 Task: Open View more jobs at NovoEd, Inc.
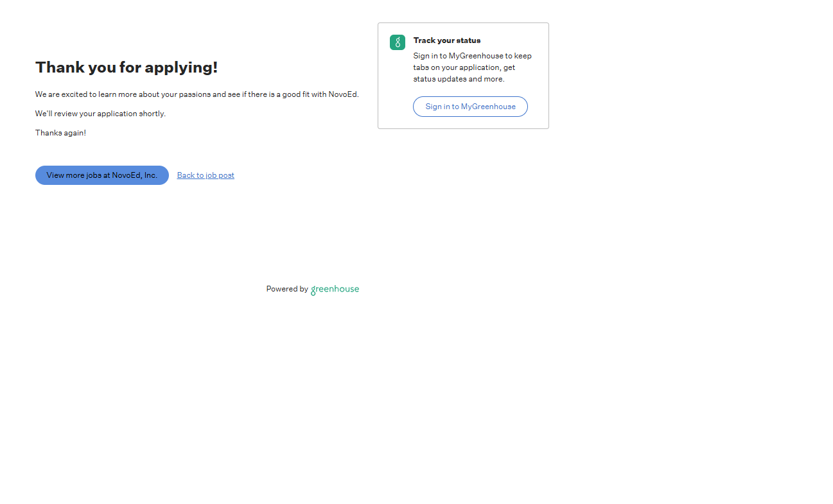102,175
